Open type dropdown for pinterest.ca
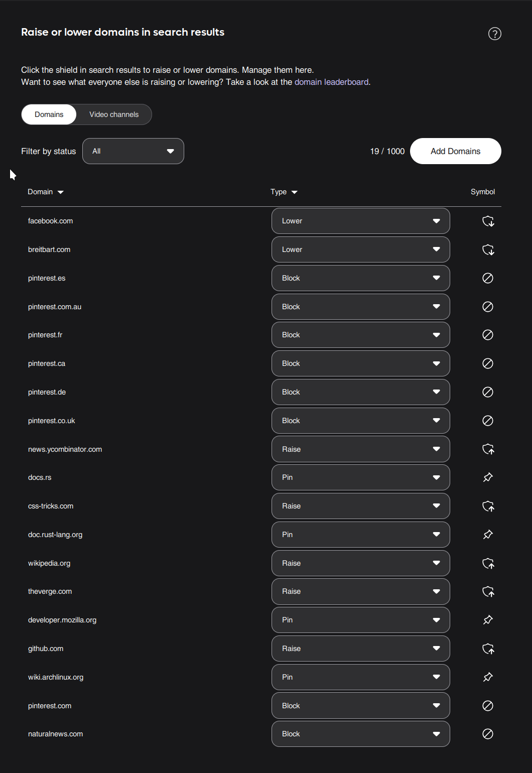This screenshot has width=532, height=773. (360, 363)
